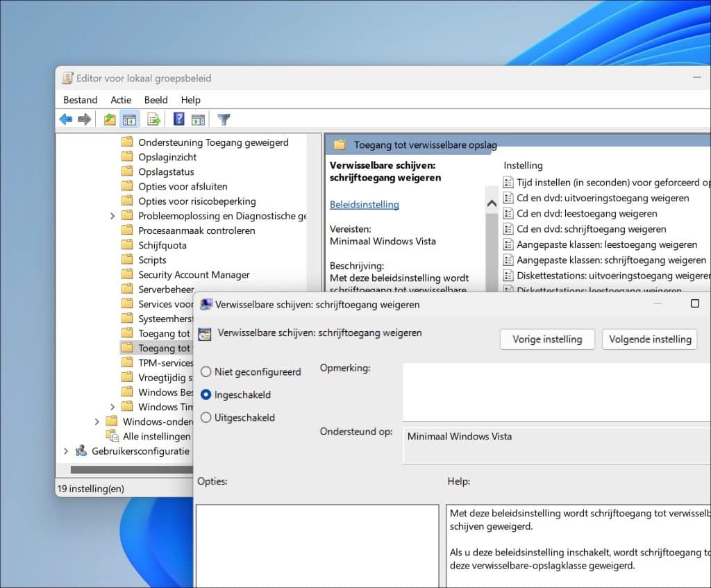This screenshot has width=711, height=588.
Task: Toggle console tree pane toolbar icon
Action: pyautogui.click(x=129, y=119)
